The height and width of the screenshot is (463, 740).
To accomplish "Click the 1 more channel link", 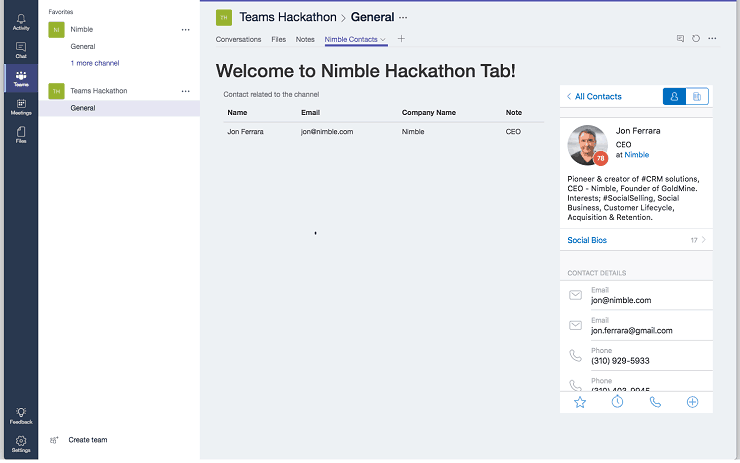I will click(95, 63).
